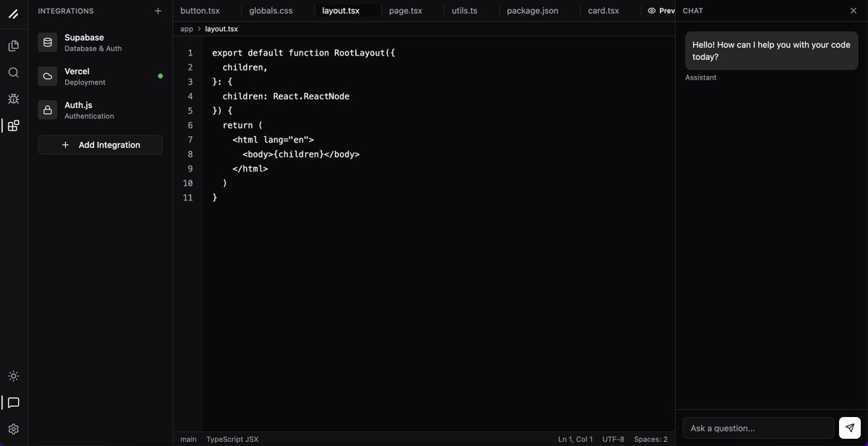Click Ln 1, Col 1 in status bar
868x446 pixels.
575,439
